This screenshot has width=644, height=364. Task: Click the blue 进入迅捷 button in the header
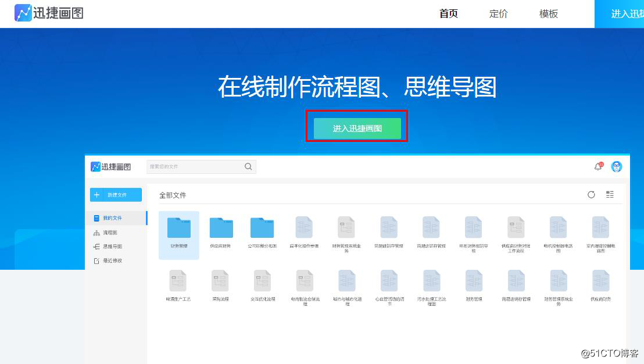click(620, 13)
